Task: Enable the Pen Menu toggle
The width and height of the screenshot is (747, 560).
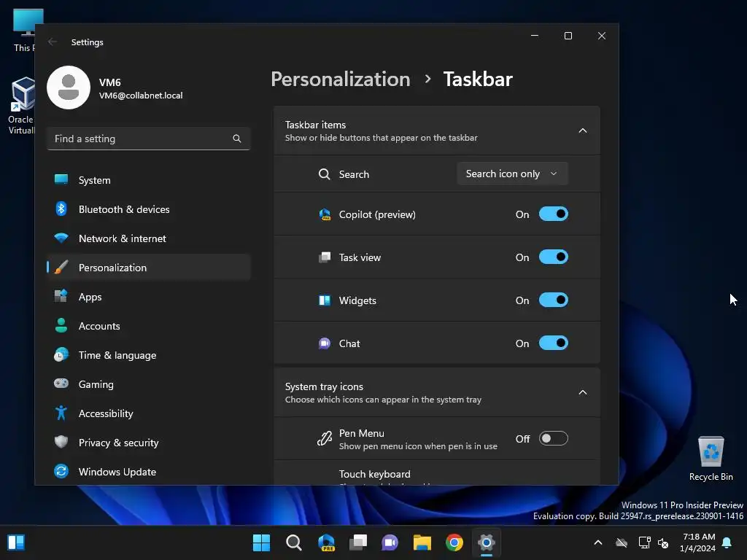Action: tap(553, 438)
